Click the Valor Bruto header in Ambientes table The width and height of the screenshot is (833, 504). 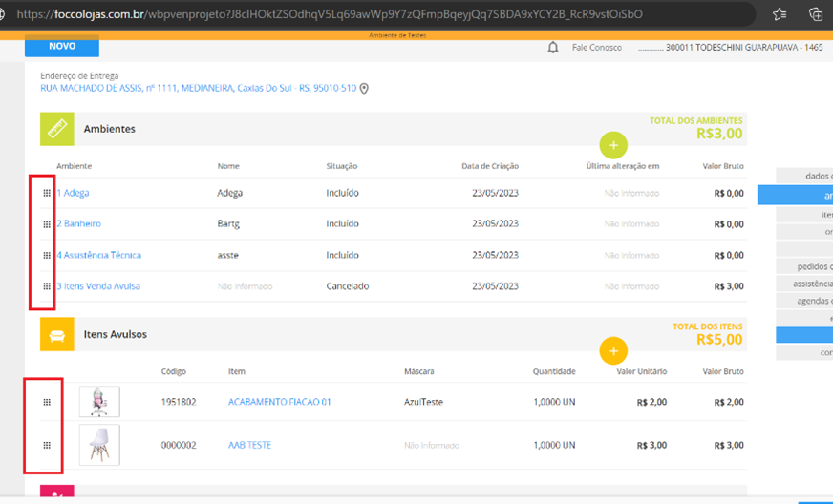click(723, 166)
